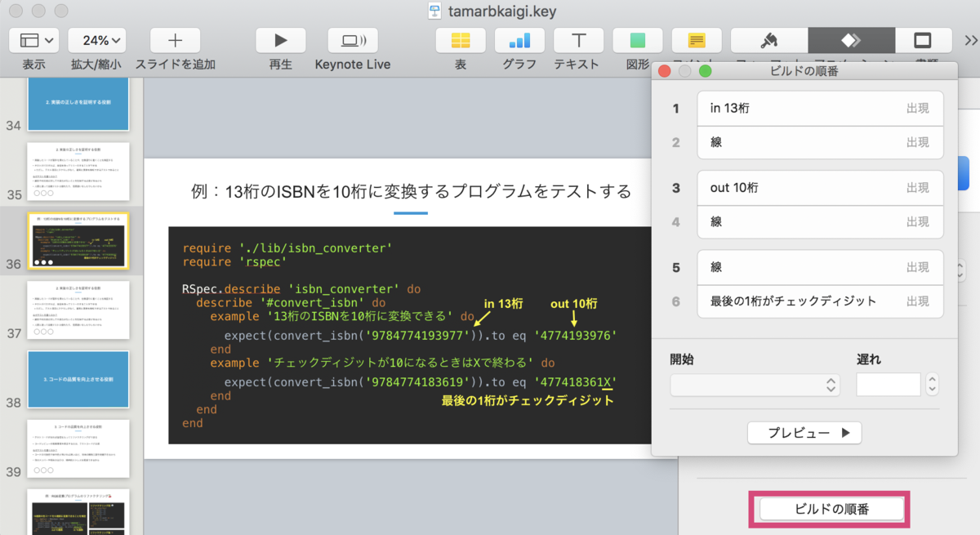Close the ビルドの順番 window with the red button
980x535 pixels.
pyautogui.click(x=665, y=71)
